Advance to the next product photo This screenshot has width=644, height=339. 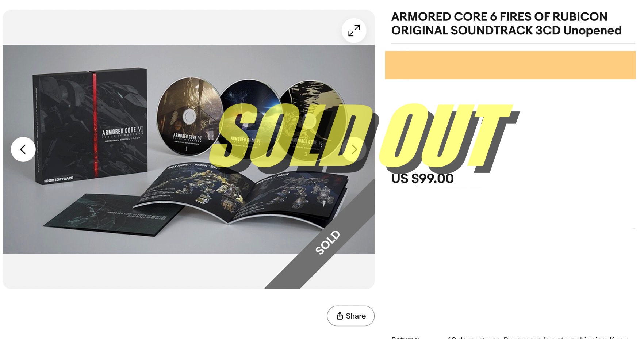click(x=354, y=149)
